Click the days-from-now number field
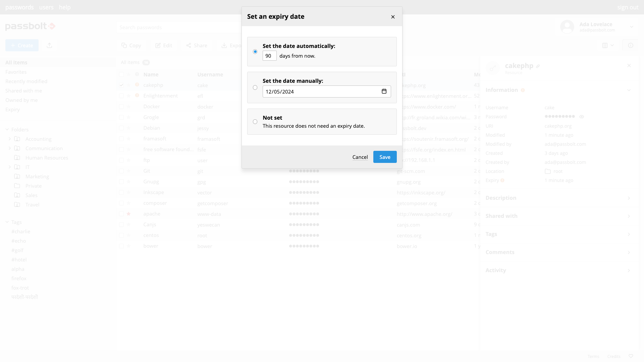644x362 pixels. pos(269,56)
